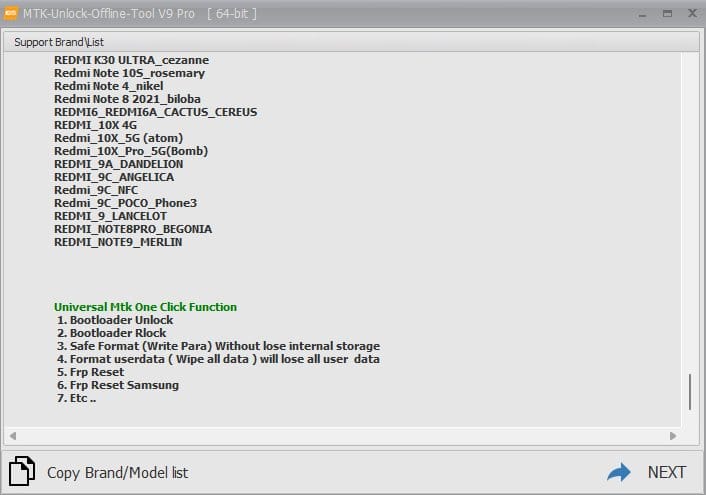Image resolution: width=706 pixels, height=495 pixels.
Task: Click 4. Format userdata line
Action: coord(218,359)
